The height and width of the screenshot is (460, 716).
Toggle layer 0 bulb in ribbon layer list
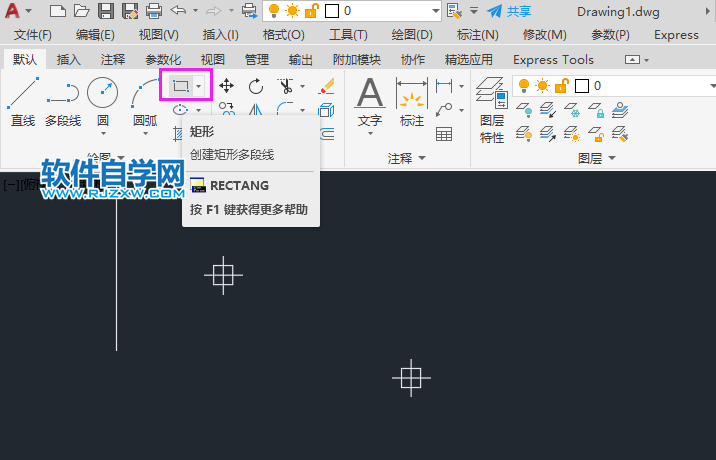tap(524, 85)
